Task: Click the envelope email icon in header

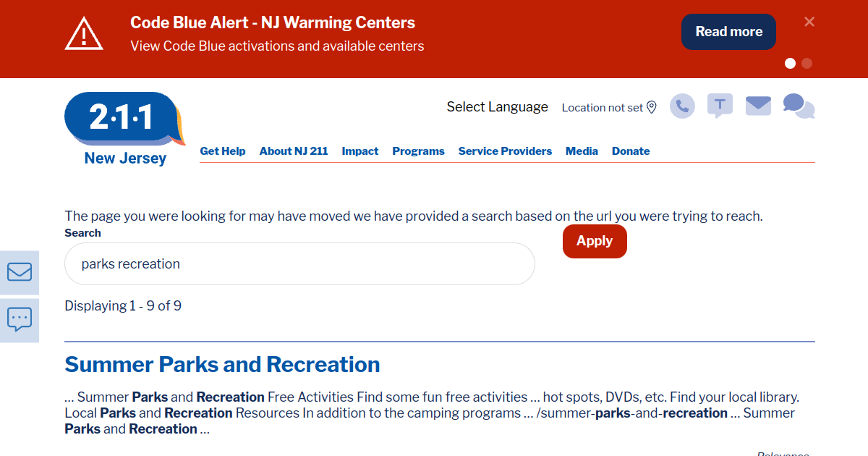Action: click(x=758, y=106)
